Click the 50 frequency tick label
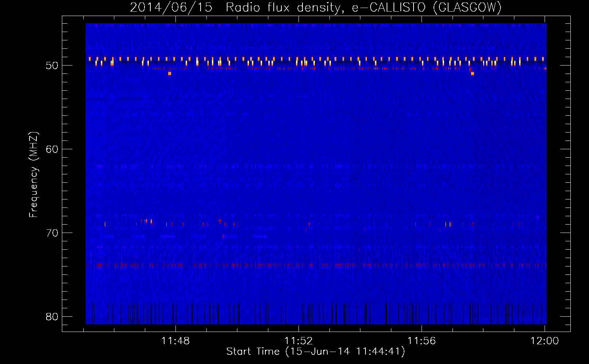 (x=52, y=66)
